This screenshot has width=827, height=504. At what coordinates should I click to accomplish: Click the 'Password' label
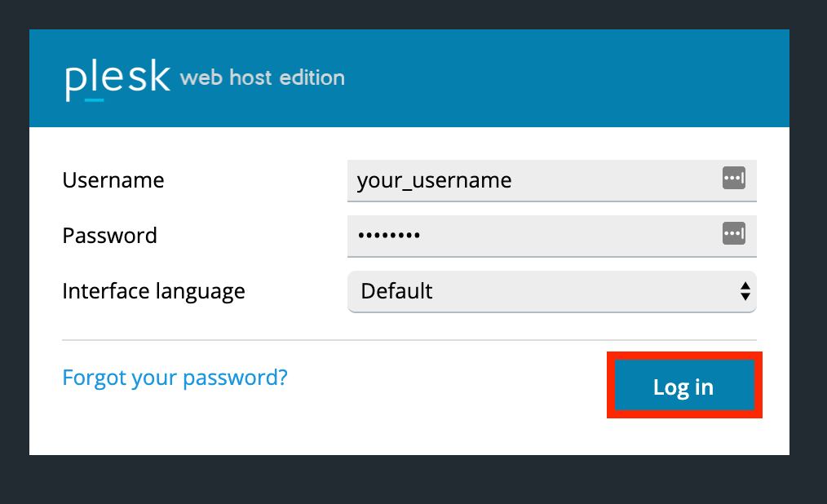click(x=110, y=236)
